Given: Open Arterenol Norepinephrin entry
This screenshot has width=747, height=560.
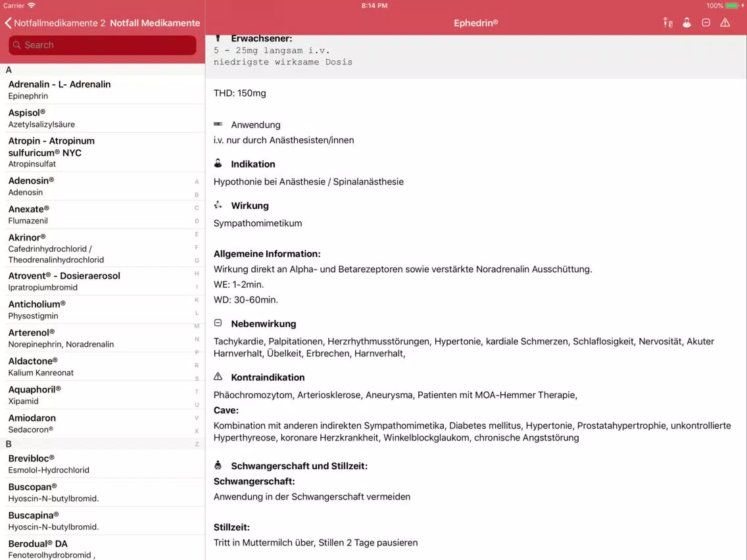Looking at the screenshot, I should [x=103, y=338].
